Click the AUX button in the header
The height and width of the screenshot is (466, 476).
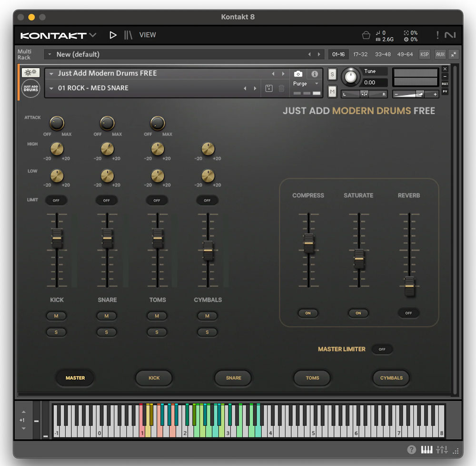(x=440, y=54)
